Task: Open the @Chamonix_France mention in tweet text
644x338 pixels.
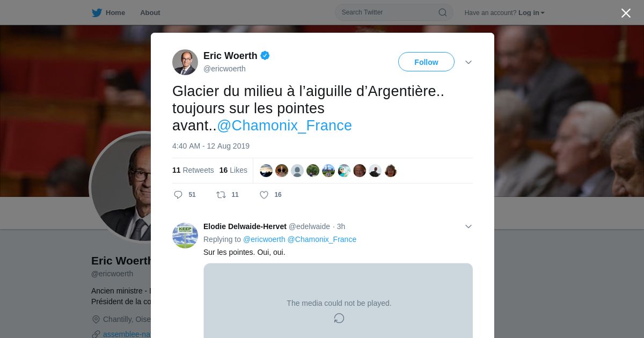Action: pos(284,126)
